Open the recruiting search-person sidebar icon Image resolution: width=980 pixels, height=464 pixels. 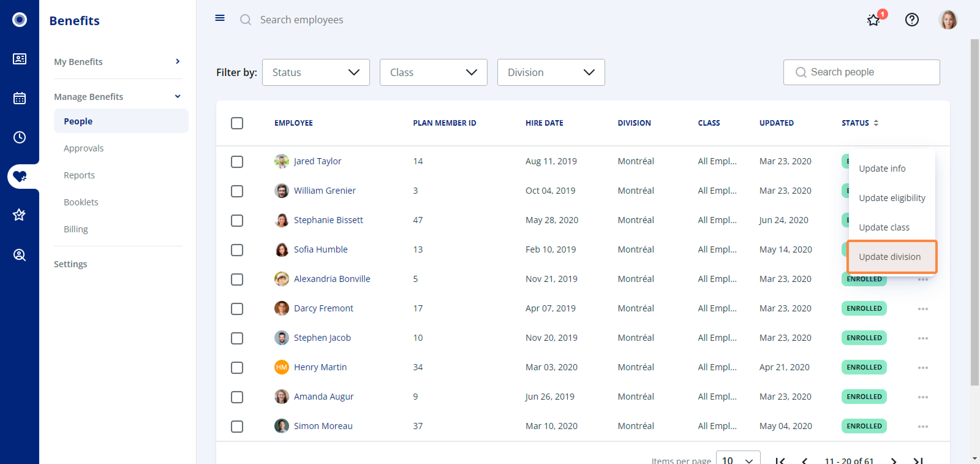click(19, 255)
